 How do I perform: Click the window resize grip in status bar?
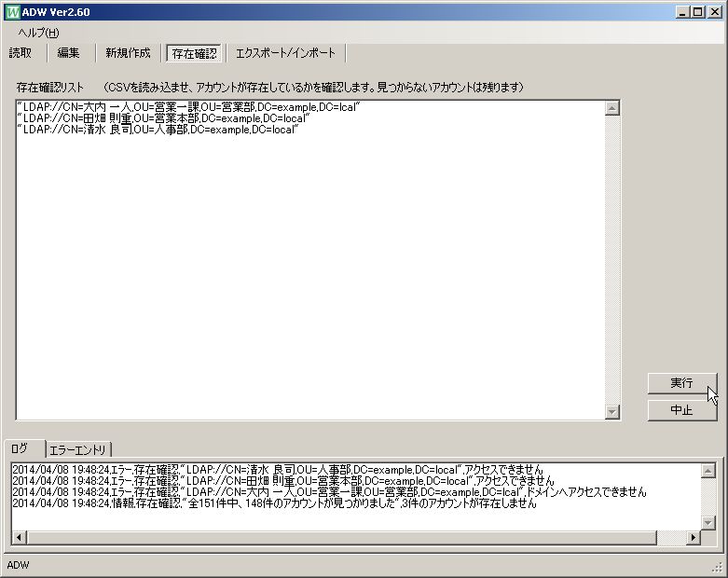point(718,567)
